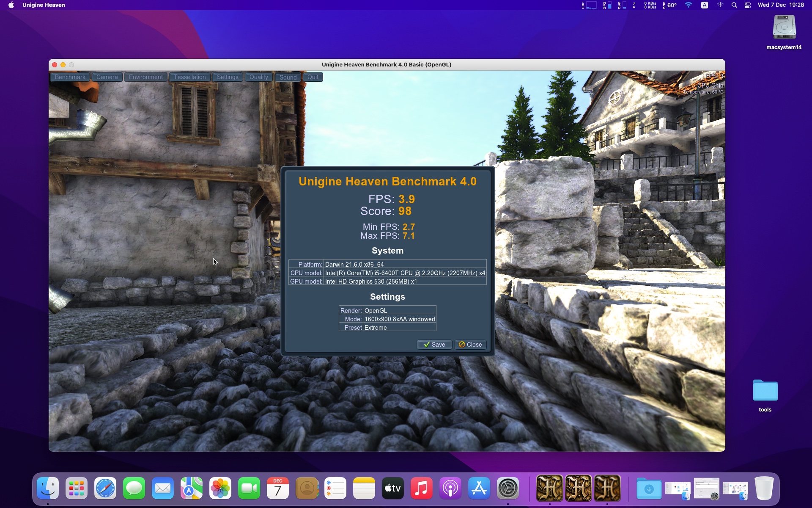Open Spotlight search in menu bar
812x508 pixels.
[734, 5]
